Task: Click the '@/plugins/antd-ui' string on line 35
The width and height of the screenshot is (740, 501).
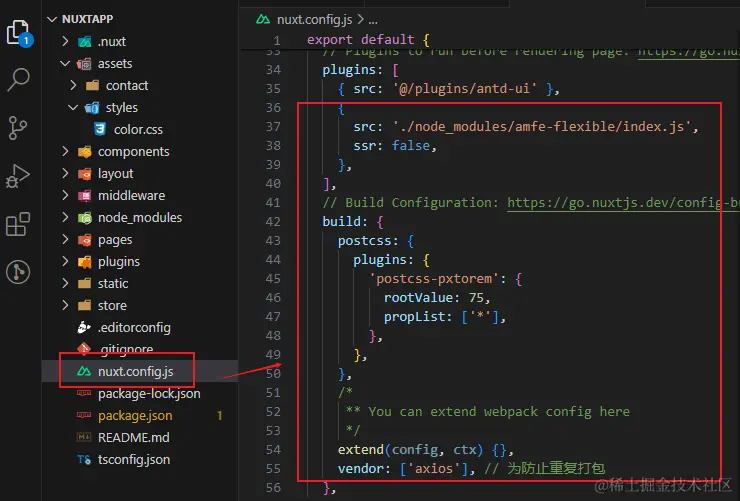Action: click(x=465, y=89)
